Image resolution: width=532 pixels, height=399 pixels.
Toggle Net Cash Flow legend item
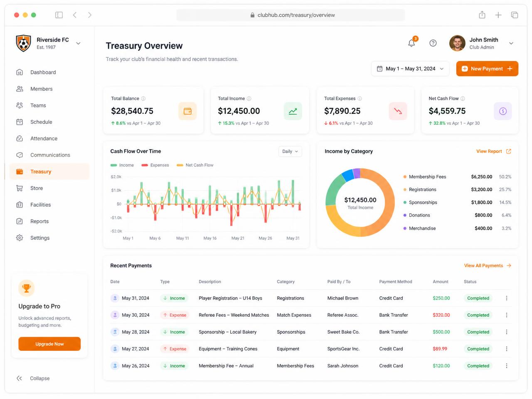pos(195,165)
